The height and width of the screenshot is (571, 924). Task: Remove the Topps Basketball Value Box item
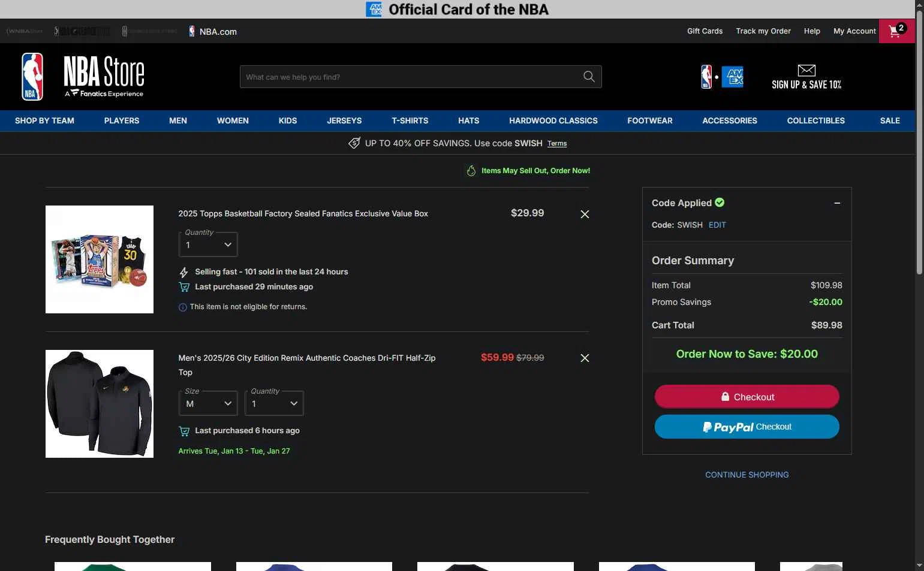585,214
